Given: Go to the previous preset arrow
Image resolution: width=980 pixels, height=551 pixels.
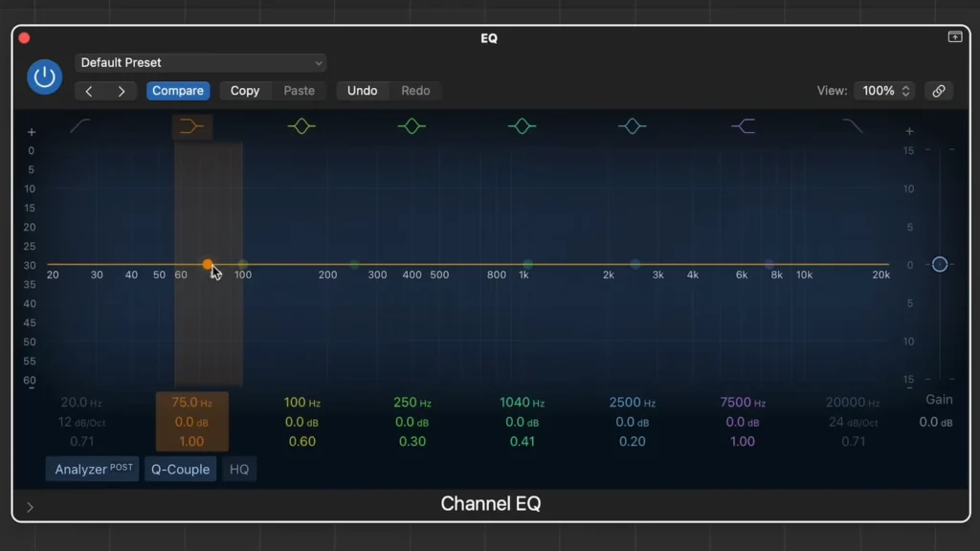Looking at the screenshot, I should pos(89,91).
